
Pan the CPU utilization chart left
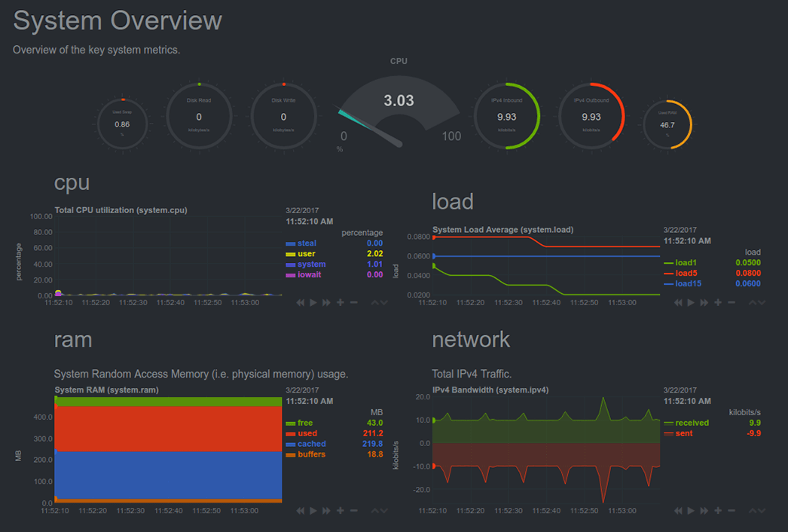(300, 302)
